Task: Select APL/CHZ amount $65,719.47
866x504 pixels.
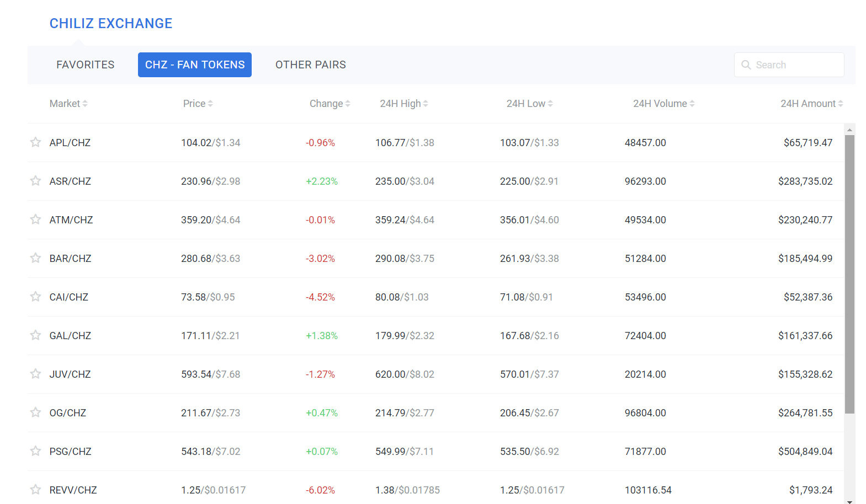Action: pos(808,142)
